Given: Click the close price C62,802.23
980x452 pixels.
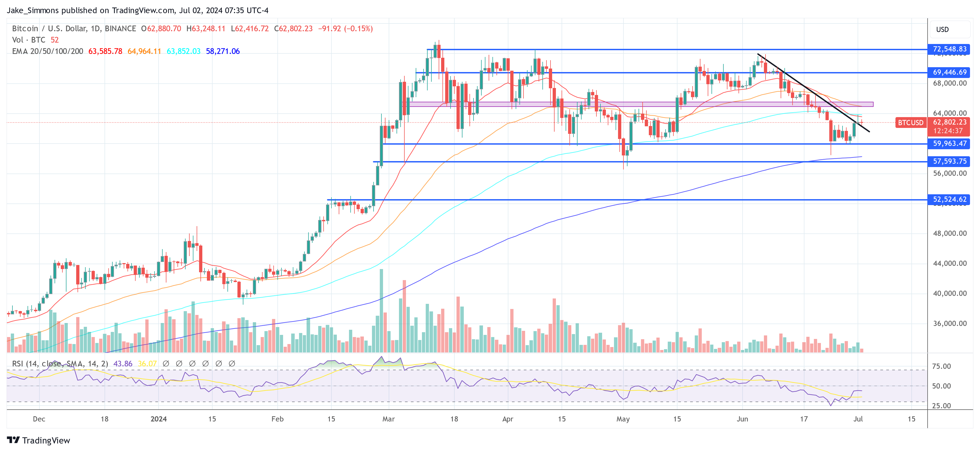Looking at the screenshot, I should click(293, 29).
